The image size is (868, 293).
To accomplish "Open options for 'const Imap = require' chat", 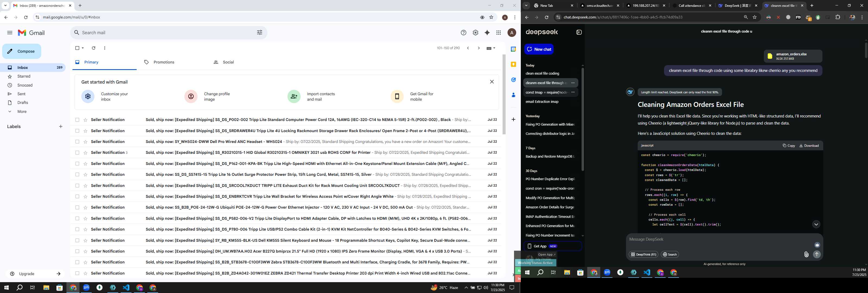I will 573,93.
